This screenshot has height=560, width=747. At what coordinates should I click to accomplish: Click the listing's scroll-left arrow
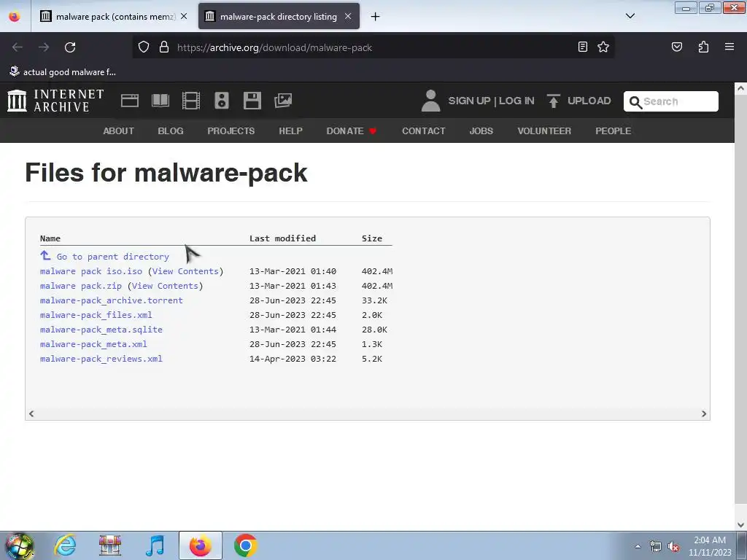point(31,414)
